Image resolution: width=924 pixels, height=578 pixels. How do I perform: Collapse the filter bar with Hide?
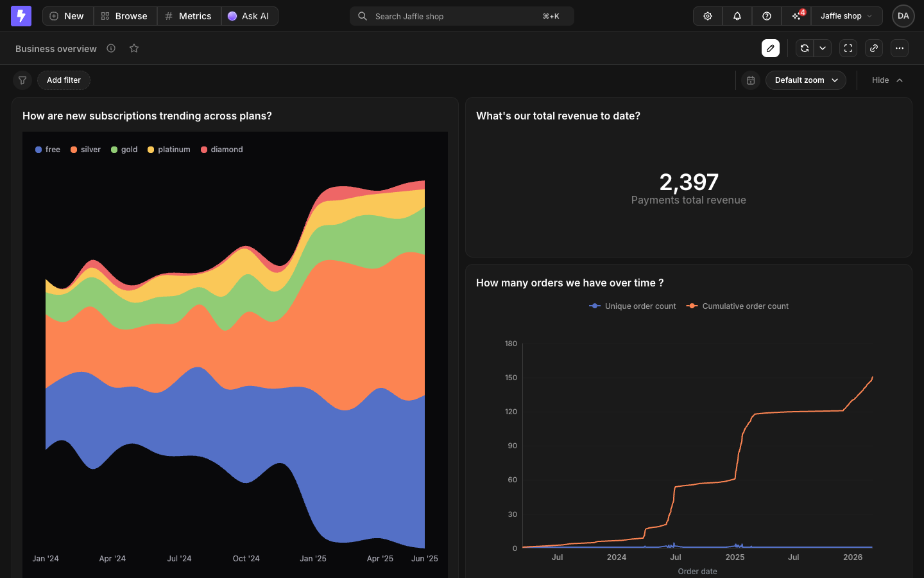click(x=887, y=80)
